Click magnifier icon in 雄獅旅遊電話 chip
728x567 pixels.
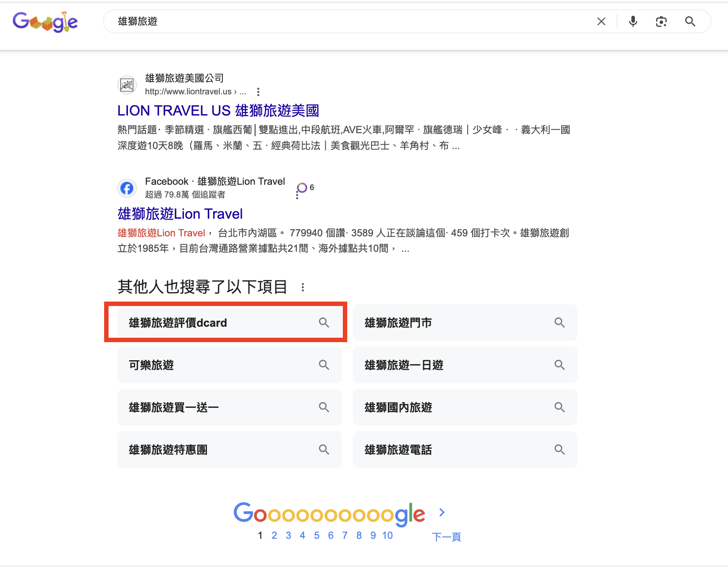click(559, 450)
